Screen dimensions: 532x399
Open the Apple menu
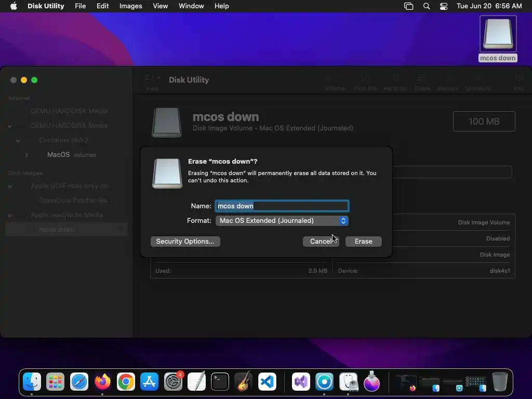click(x=14, y=6)
